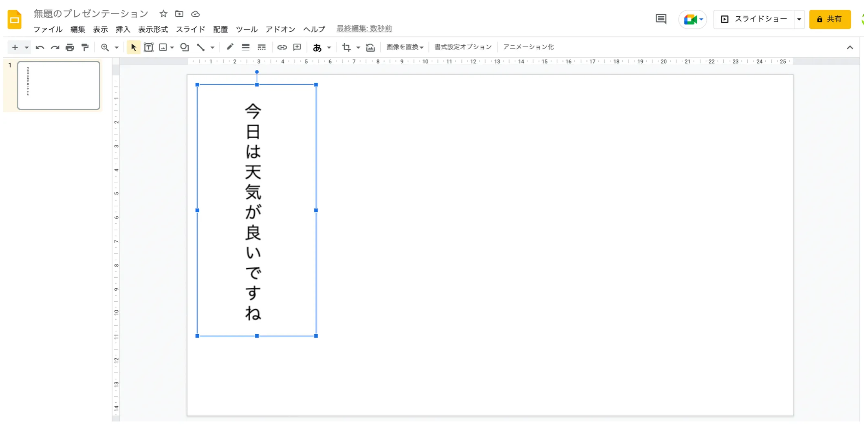
Task: Open the new slide layout dropdown arrow
Action: coord(26,48)
